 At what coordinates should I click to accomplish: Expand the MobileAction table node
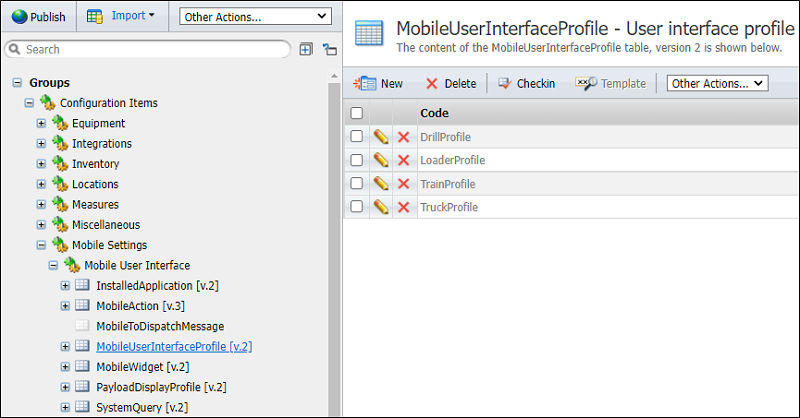tap(65, 306)
